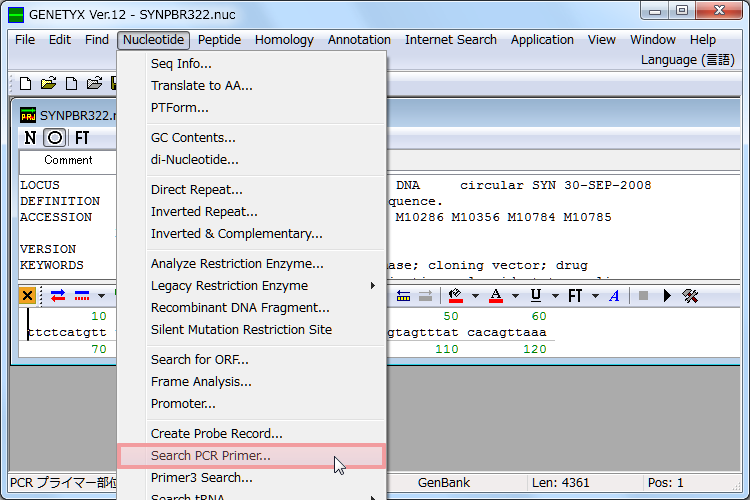The image size is (750, 500).
Task: Click the LOCUS row label
Action: 40,185
